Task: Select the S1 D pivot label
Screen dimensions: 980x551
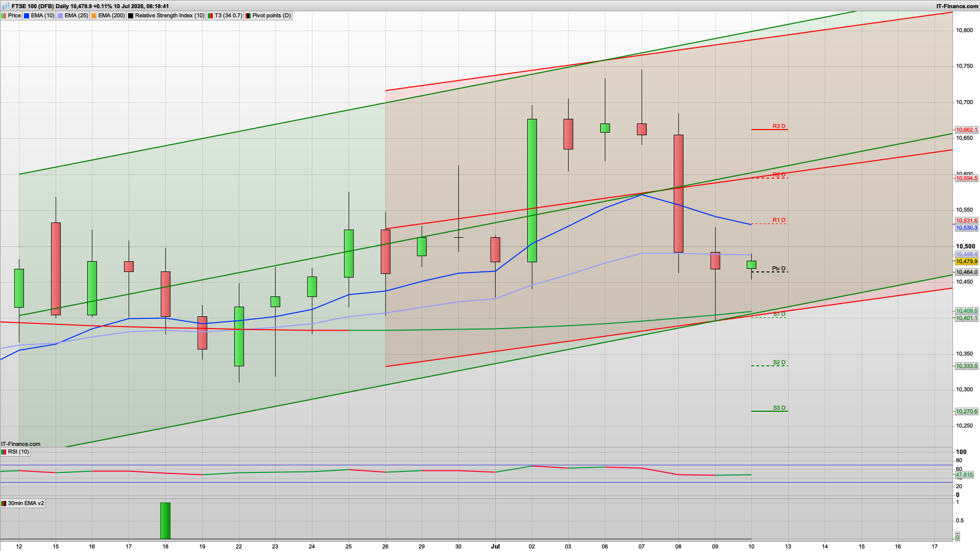Action: point(779,314)
